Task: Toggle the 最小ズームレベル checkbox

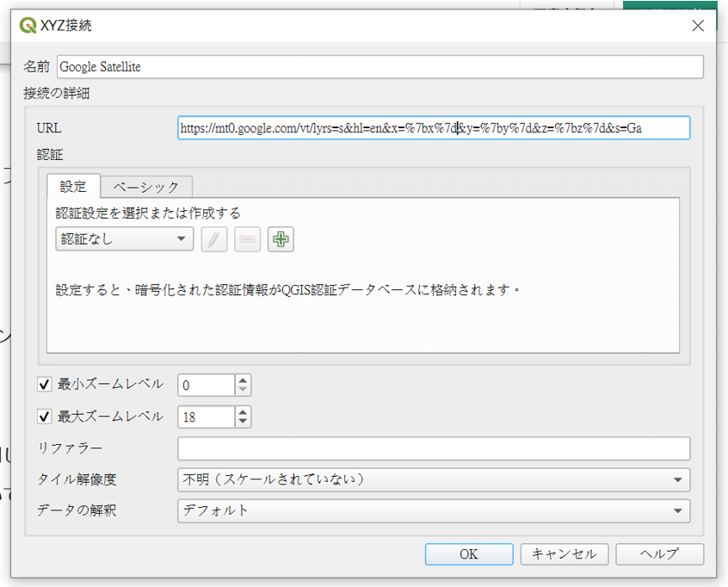Action: pyautogui.click(x=45, y=385)
